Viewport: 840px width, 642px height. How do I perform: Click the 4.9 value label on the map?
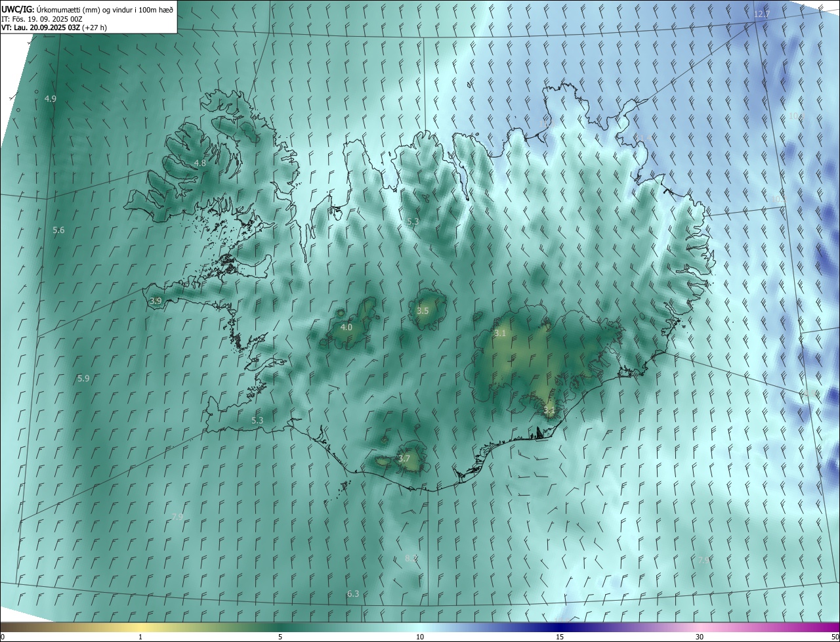click(51, 98)
